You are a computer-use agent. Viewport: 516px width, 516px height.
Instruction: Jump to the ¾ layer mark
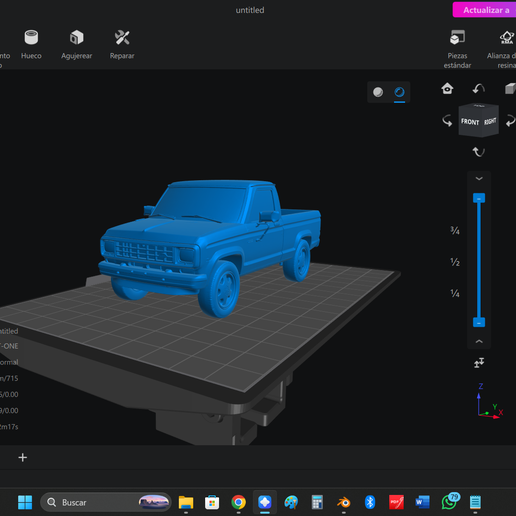[455, 230]
